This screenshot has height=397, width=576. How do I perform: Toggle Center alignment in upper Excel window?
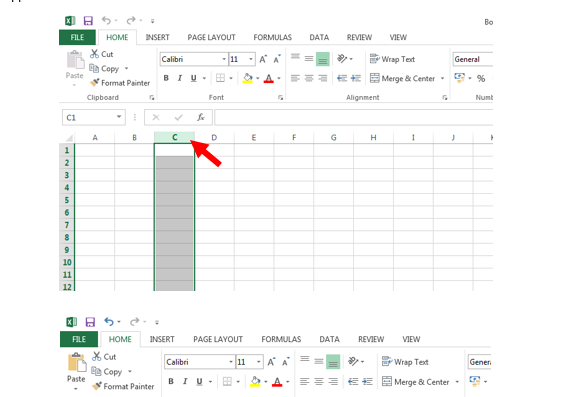tap(309, 78)
